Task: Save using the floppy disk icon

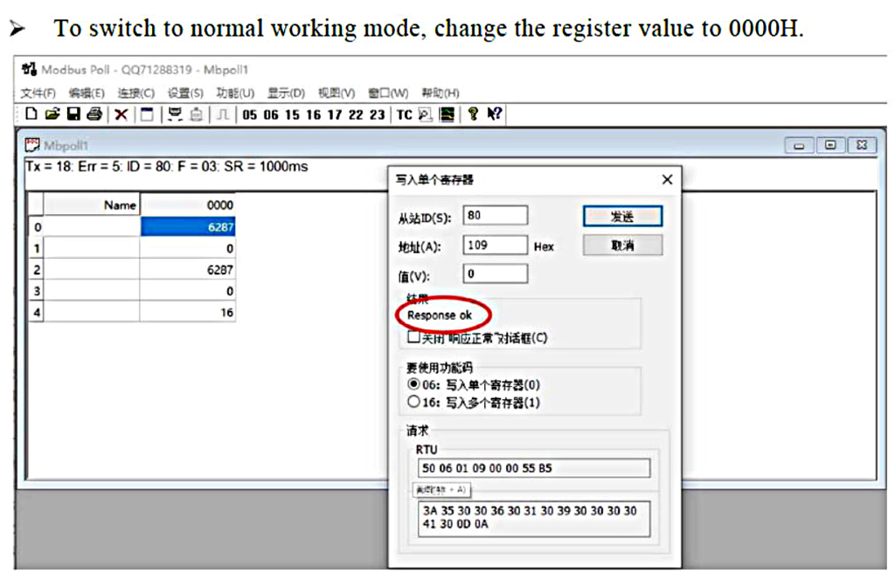Action: [73, 114]
